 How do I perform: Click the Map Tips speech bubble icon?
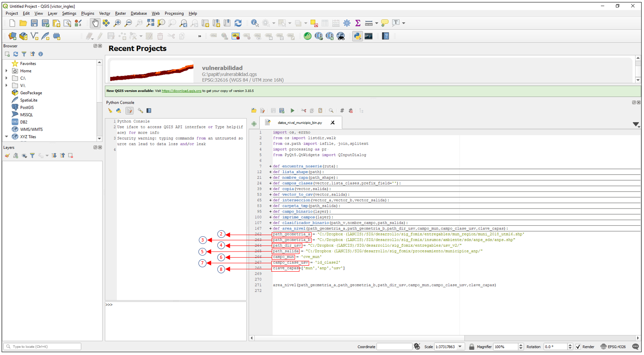click(385, 23)
